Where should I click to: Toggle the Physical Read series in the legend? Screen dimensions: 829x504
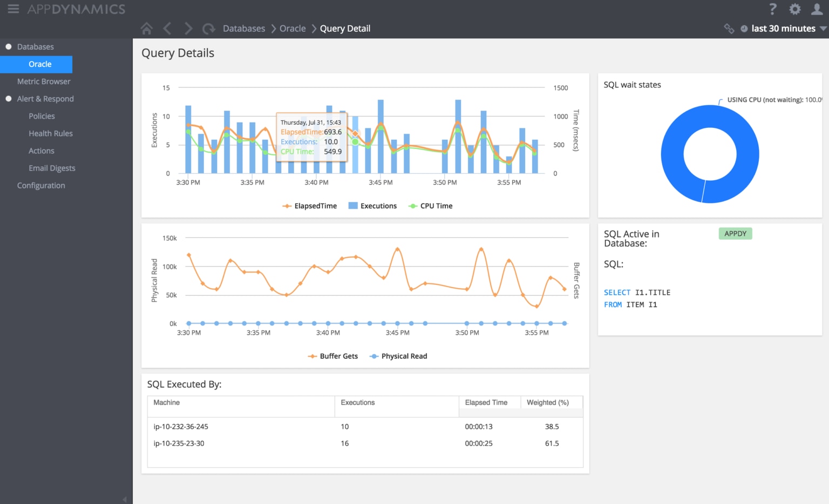tap(398, 356)
